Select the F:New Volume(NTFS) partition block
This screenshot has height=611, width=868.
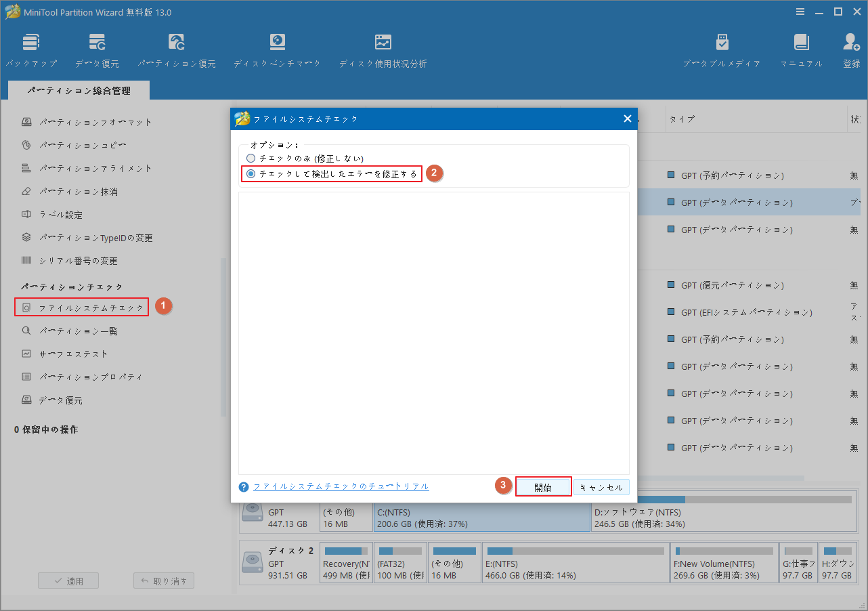pyautogui.click(x=724, y=564)
